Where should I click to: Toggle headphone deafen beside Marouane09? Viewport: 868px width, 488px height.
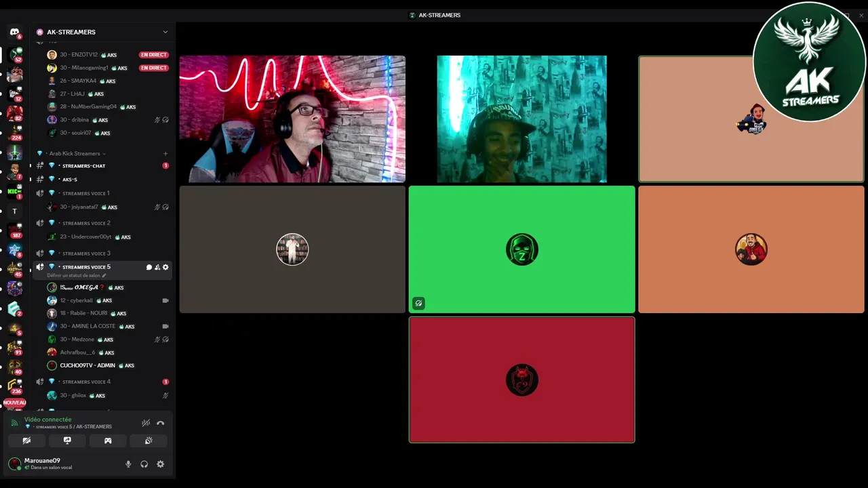tap(144, 464)
